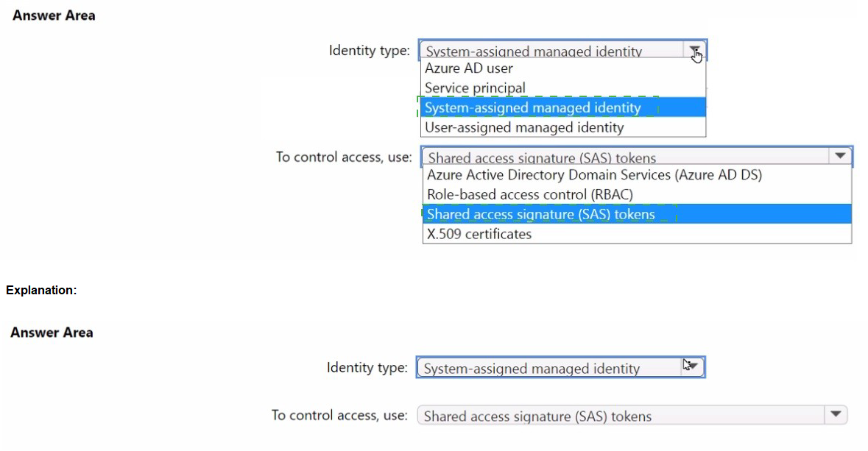Select User-assigned managed identity option
This screenshot has height=451, width=868.
coord(524,128)
